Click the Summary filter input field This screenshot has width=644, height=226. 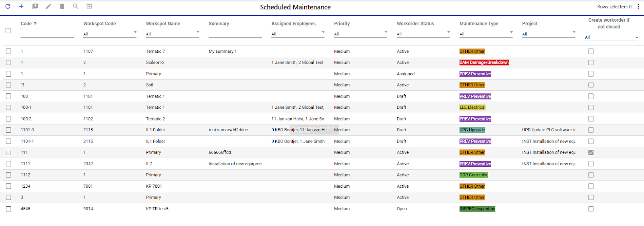pos(235,34)
